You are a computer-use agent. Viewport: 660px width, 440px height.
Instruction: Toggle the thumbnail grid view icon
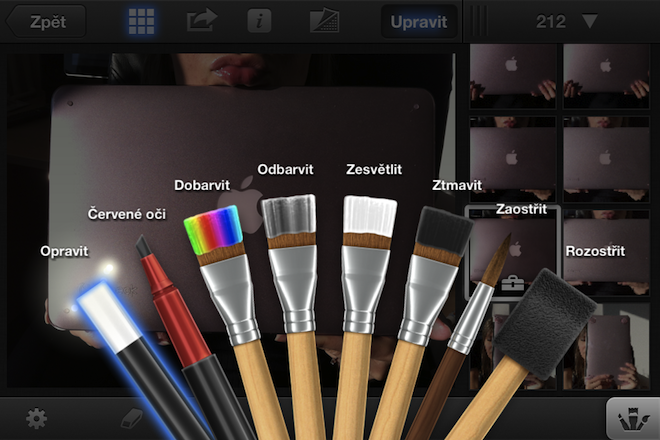tap(141, 21)
